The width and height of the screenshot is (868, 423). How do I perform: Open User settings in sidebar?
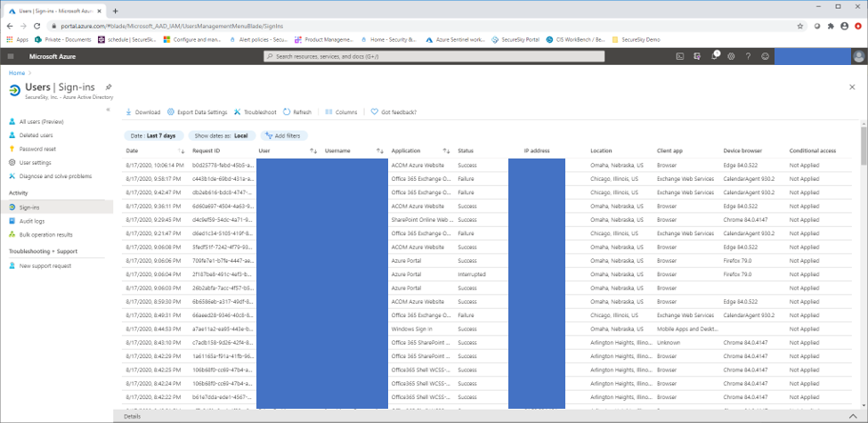tap(35, 163)
